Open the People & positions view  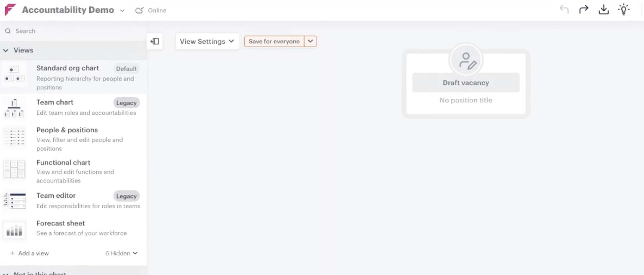click(67, 130)
